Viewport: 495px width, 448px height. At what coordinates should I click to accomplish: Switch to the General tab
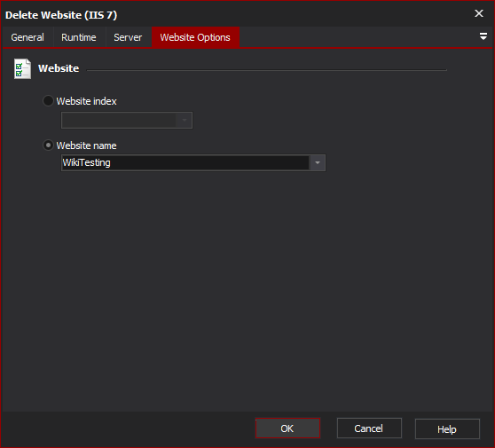(27, 37)
